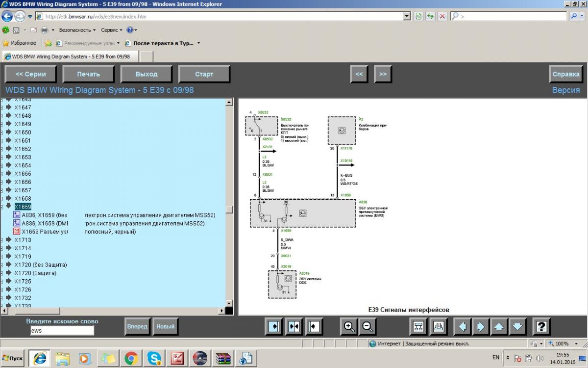This screenshot has height=368, width=588.
Task: Select the WDS BMW Wiring Diagram browser tab
Action: pyautogui.click(x=71, y=56)
